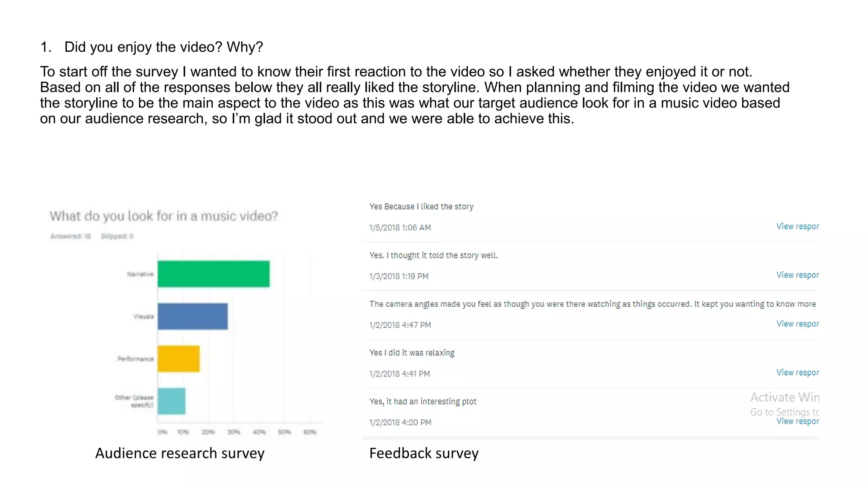This screenshot has height=488, width=868.
Task: Select the camera angles response text
Action: 592,304
